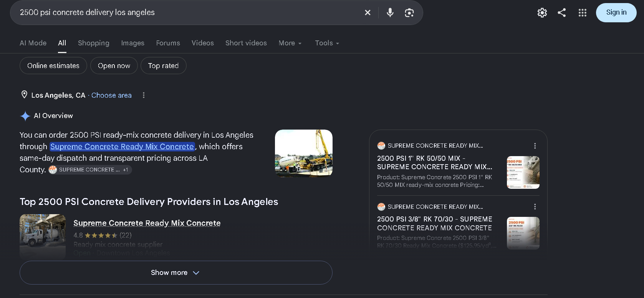
Task: Open the concrete pump truck image thumbnail
Action: click(304, 153)
